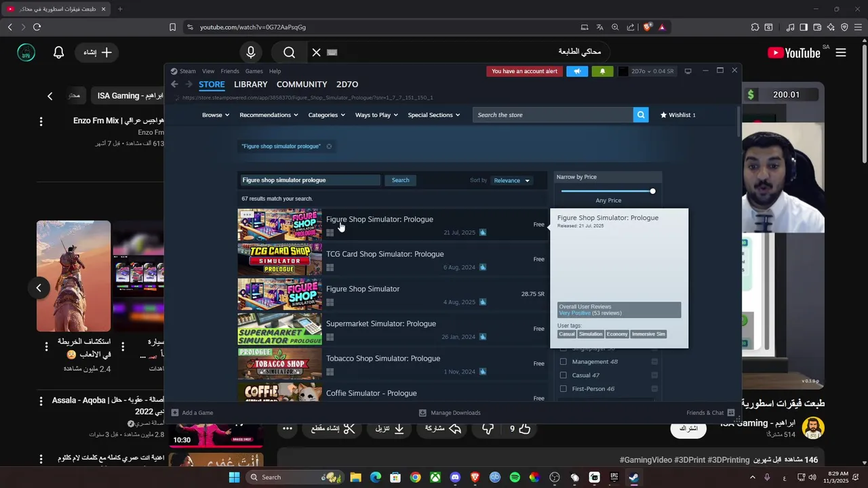
Task: Open Figure Shop Simulator: Prologue result
Action: [392, 226]
